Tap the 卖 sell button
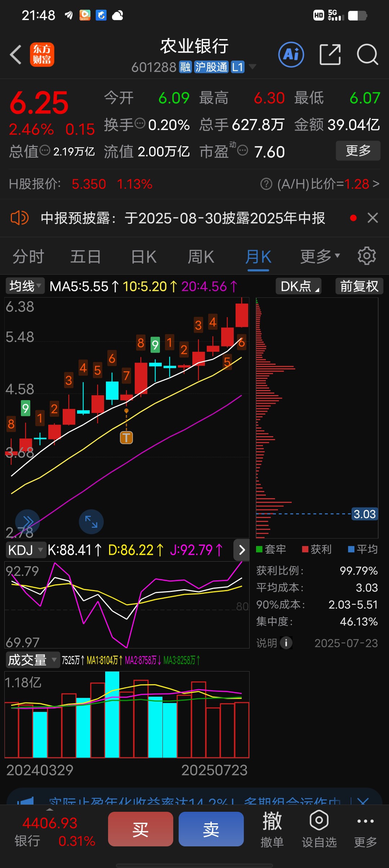389x868 pixels. tap(211, 829)
